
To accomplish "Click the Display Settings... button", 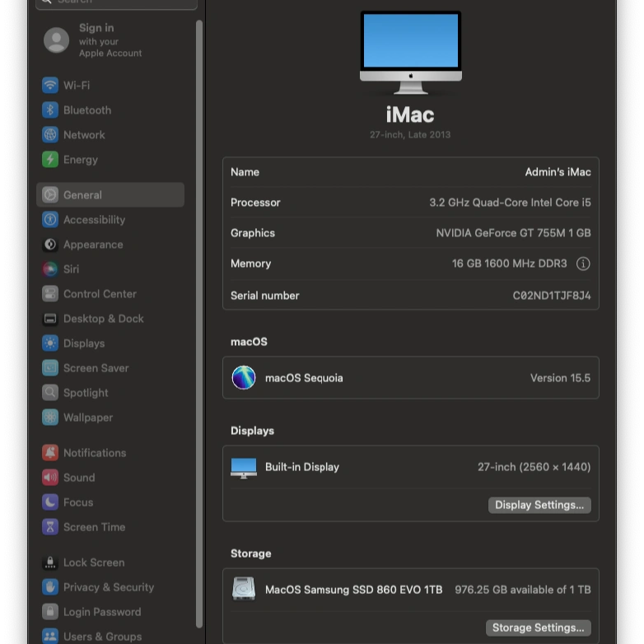I will click(539, 505).
